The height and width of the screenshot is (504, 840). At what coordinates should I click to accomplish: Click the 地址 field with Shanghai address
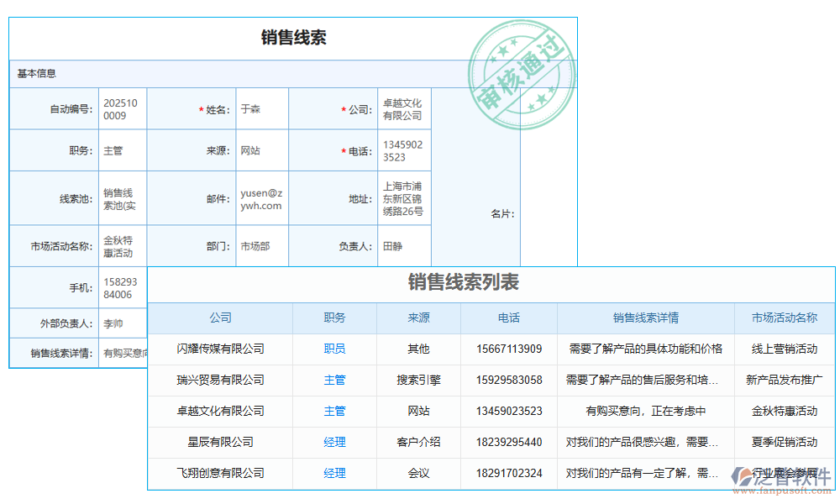point(402,198)
